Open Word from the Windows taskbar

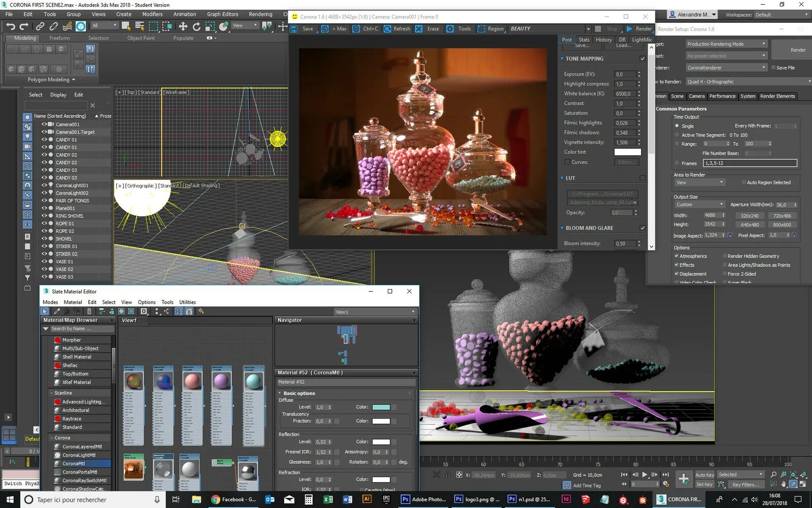[347, 499]
